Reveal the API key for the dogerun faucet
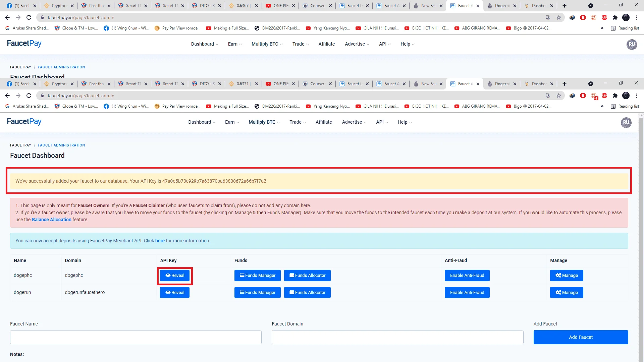 coord(174,293)
